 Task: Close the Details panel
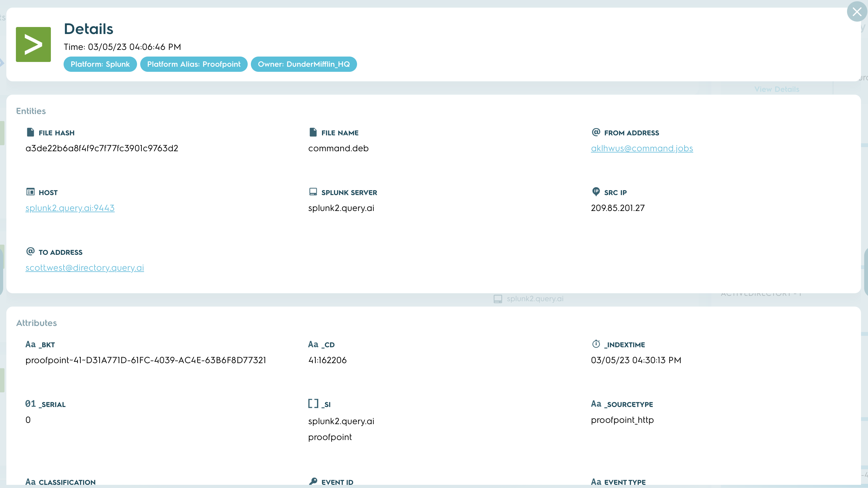[x=857, y=12]
